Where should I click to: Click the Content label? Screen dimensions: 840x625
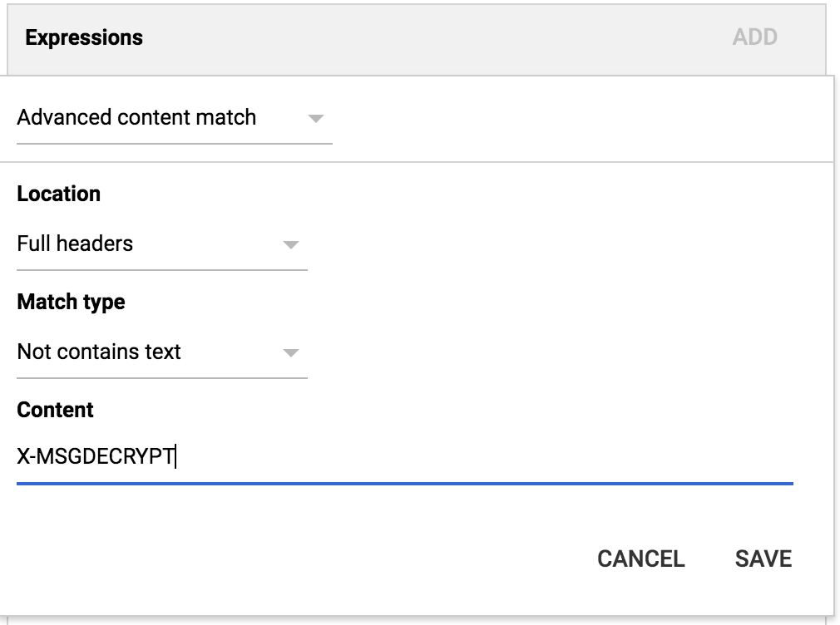pos(55,410)
